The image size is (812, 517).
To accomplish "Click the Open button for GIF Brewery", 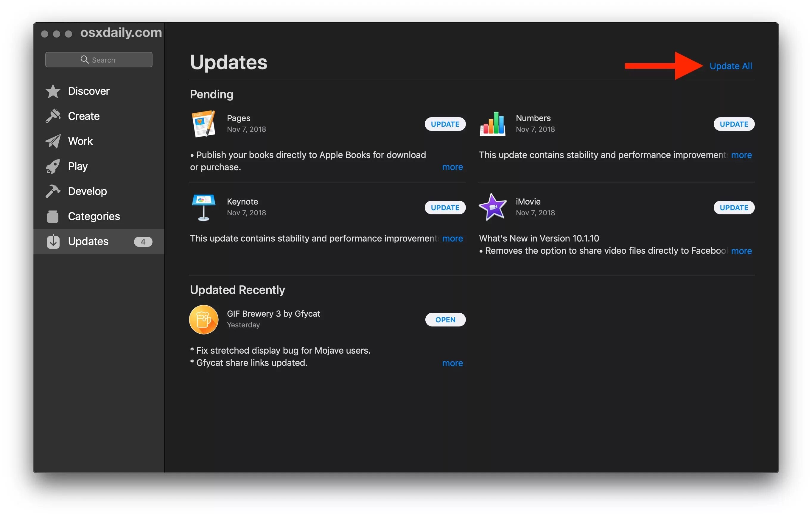I will click(445, 319).
